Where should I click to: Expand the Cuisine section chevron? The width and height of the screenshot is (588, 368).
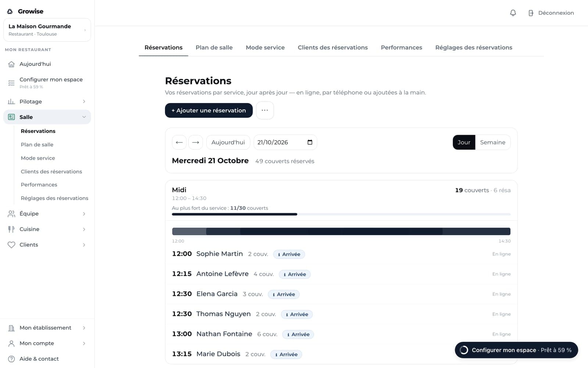(x=84, y=229)
